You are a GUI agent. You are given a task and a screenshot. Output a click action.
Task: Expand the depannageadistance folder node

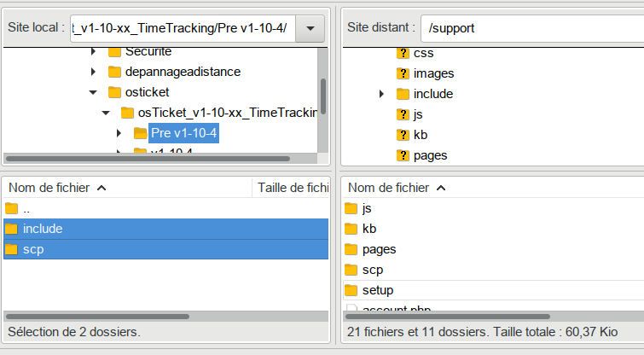(x=93, y=72)
